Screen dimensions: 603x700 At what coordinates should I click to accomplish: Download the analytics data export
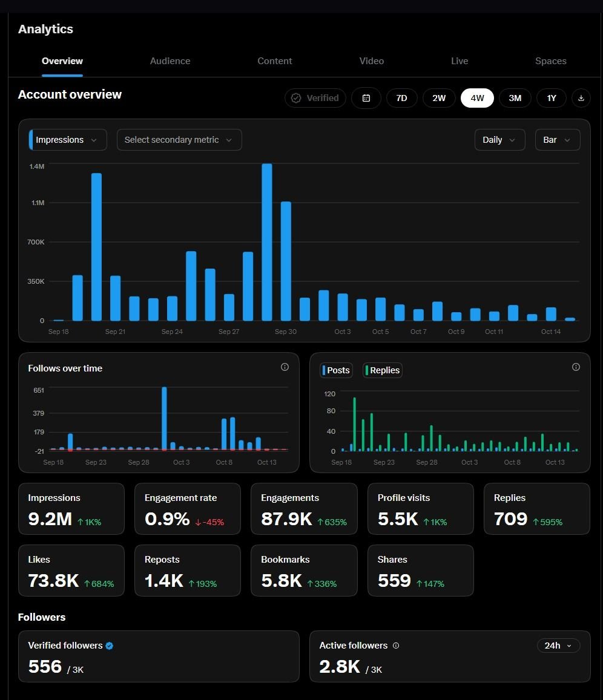(581, 98)
